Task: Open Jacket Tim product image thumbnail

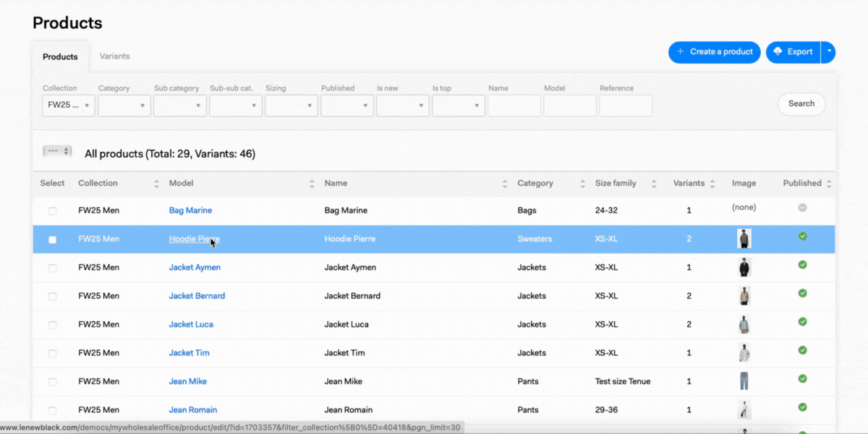Action: pyautogui.click(x=744, y=352)
